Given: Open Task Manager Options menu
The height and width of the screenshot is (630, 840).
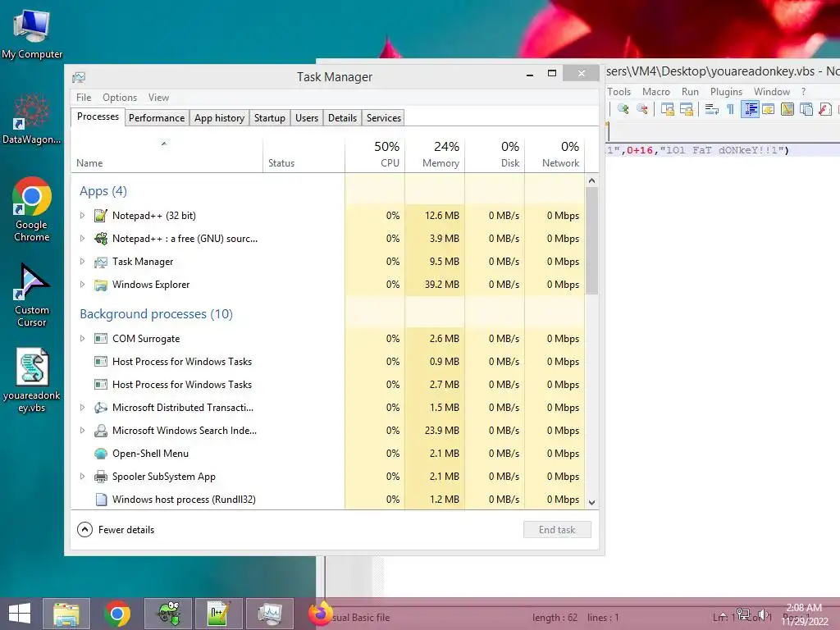Looking at the screenshot, I should pyautogui.click(x=120, y=98).
